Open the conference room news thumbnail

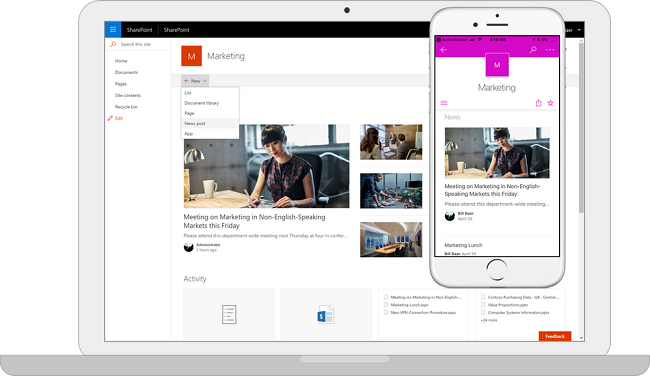pyautogui.click(x=391, y=240)
